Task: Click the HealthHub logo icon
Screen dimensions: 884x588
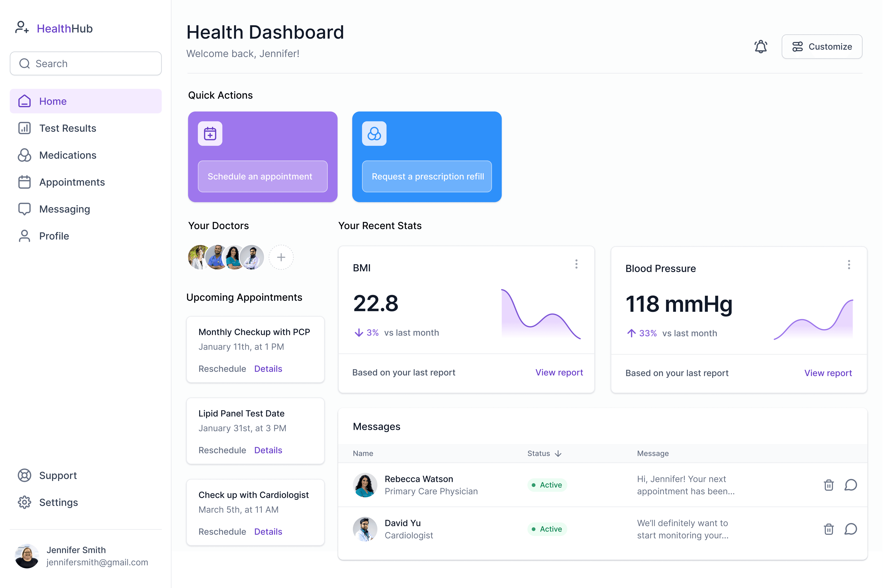Action: 22,28
